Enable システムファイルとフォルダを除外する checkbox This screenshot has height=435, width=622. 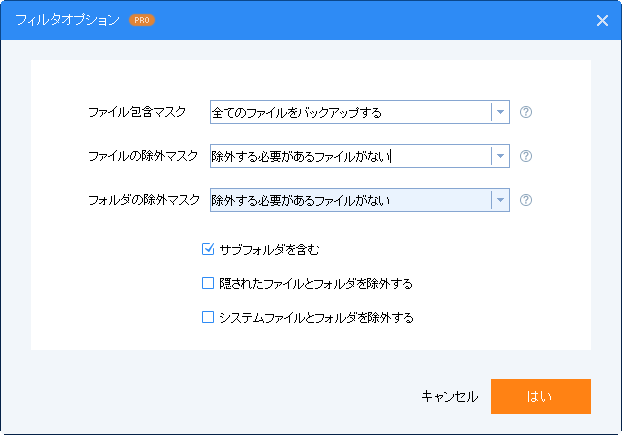coord(208,317)
